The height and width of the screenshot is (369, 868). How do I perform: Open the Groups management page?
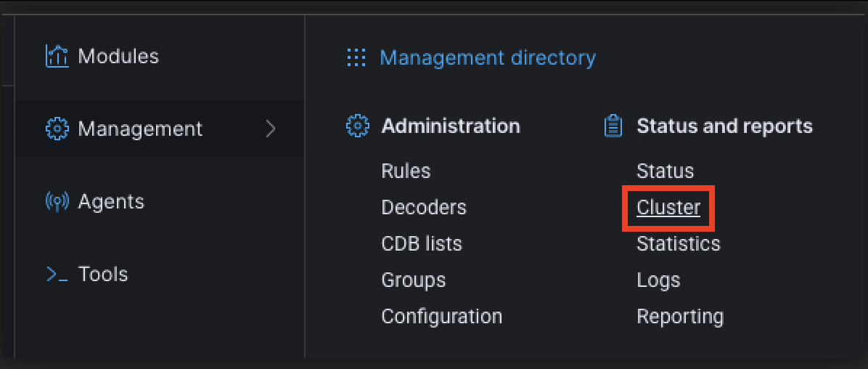tap(413, 280)
